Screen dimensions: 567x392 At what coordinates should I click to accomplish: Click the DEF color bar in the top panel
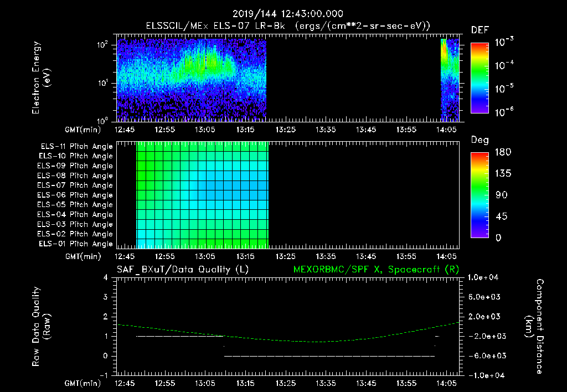(480, 78)
